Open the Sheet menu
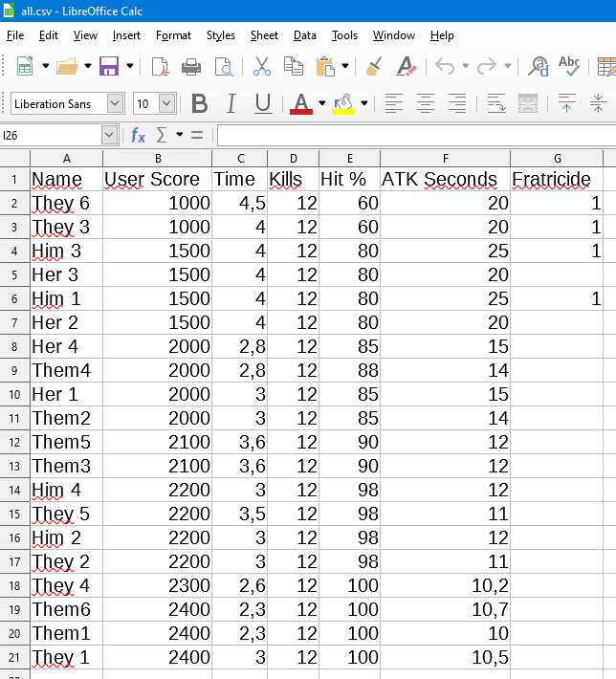 click(264, 35)
